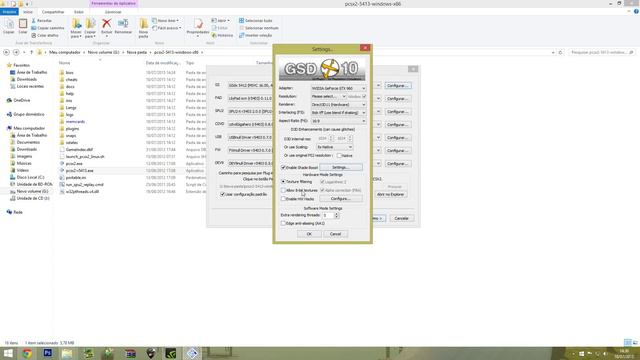Click Cancel in the GSdx settings dialog
Image resolution: width=640 pixels, height=360 pixels.
click(x=335, y=234)
